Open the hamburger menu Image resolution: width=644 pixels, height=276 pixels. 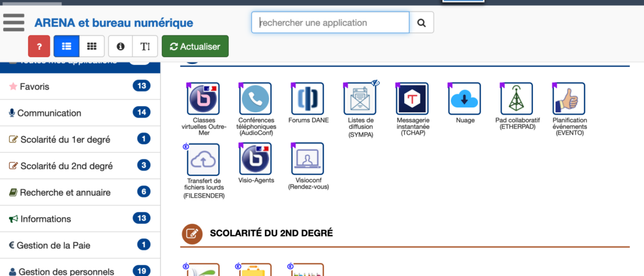point(13,22)
